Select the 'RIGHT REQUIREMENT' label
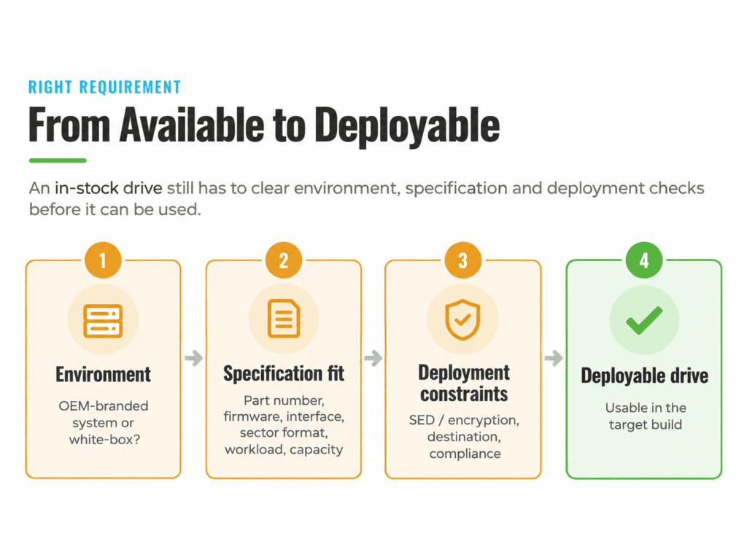Screen dimensions: 747x560 pos(105,87)
